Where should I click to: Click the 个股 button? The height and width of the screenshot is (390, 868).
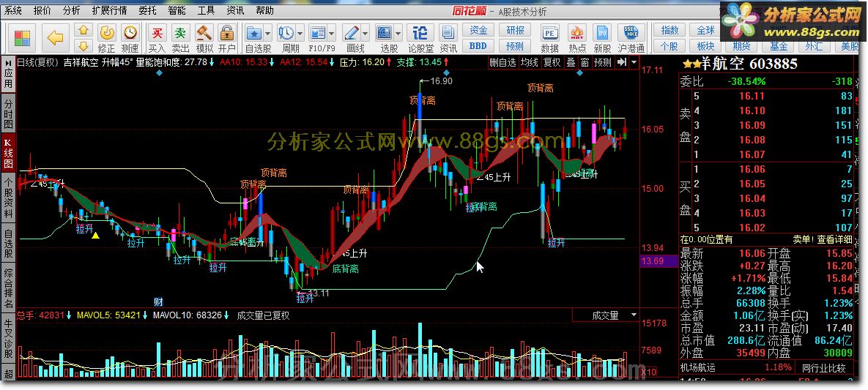[x=669, y=46]
